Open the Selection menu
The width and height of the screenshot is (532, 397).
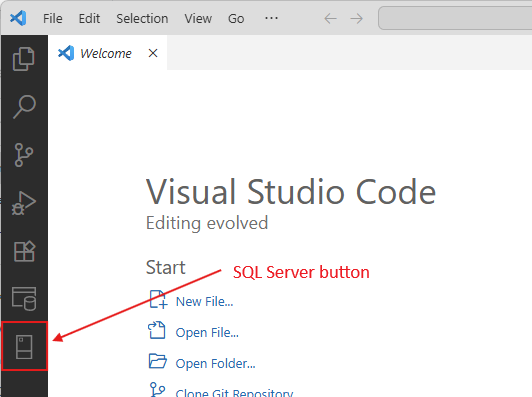[x=142, y=18]
